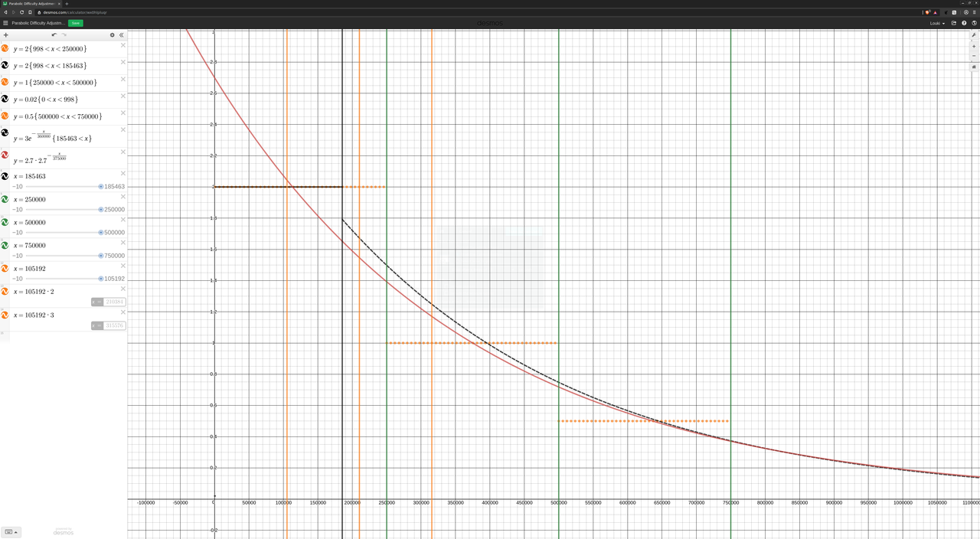Open Brave Shields lion icon
Viewport: 980px width, 539px height.
[x=928, y=12]
